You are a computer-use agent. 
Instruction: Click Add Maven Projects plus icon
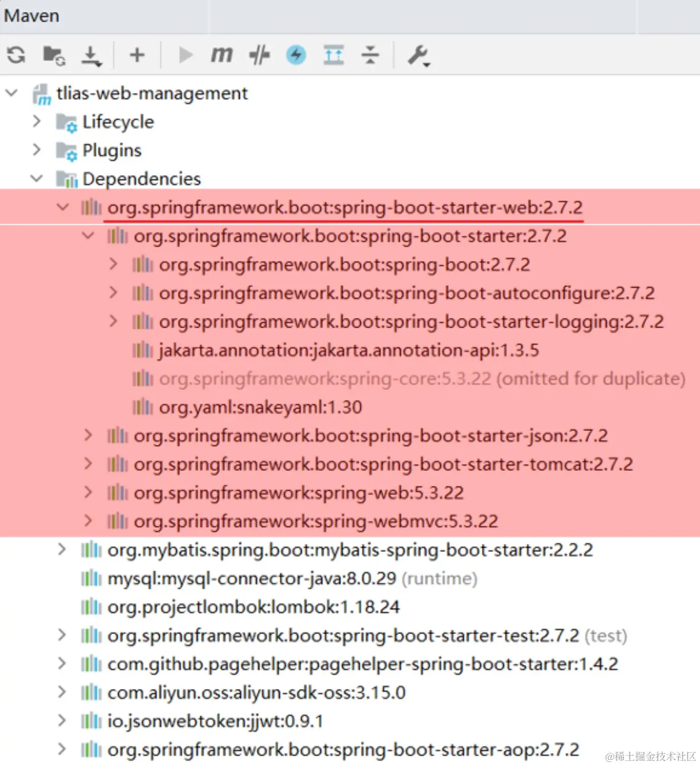(137, 55)
